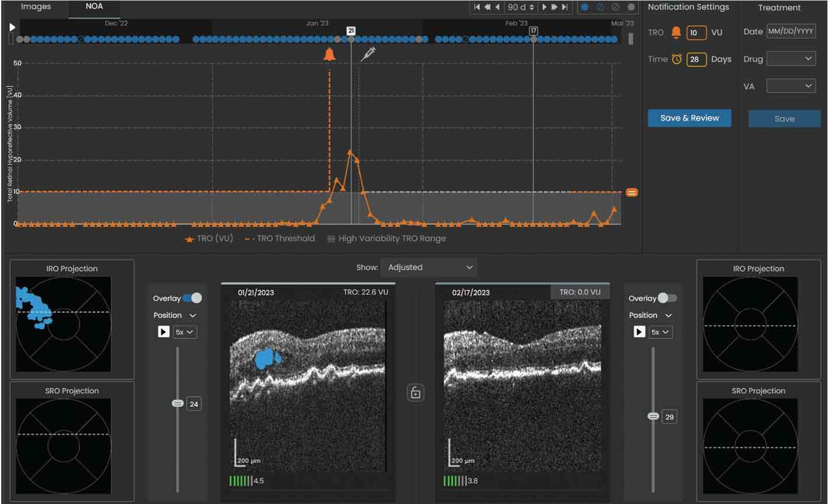Expand the VA dropdown
The height and width of the screenshot is (504, 829).
[791, 86]
